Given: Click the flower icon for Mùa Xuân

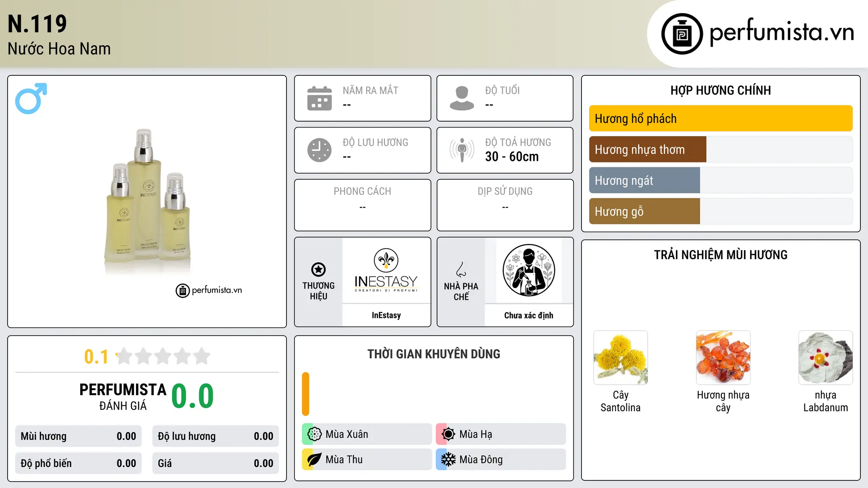Looking at the screenshot, I should click(x=314, y=434).
